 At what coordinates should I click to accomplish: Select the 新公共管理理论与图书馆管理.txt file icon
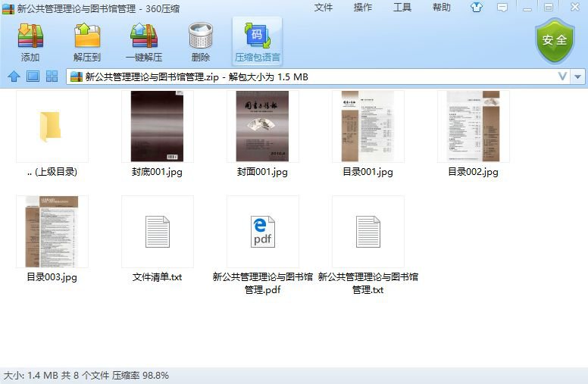click(x=367, y=232)
